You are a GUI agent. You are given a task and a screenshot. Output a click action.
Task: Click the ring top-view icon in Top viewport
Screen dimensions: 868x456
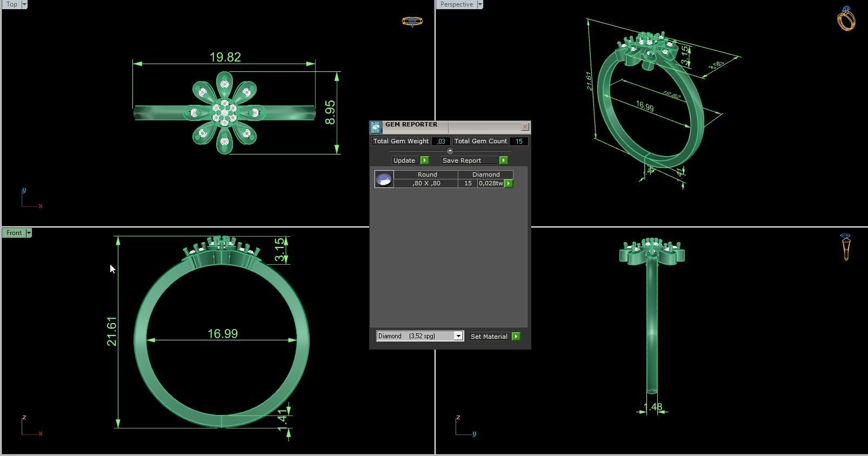412,22
